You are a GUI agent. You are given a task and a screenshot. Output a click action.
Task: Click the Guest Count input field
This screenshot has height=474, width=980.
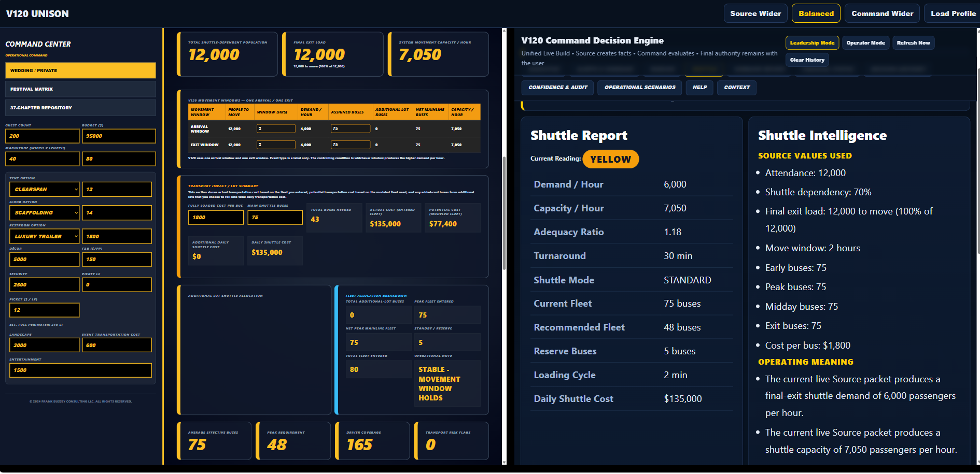pos(42,136)
